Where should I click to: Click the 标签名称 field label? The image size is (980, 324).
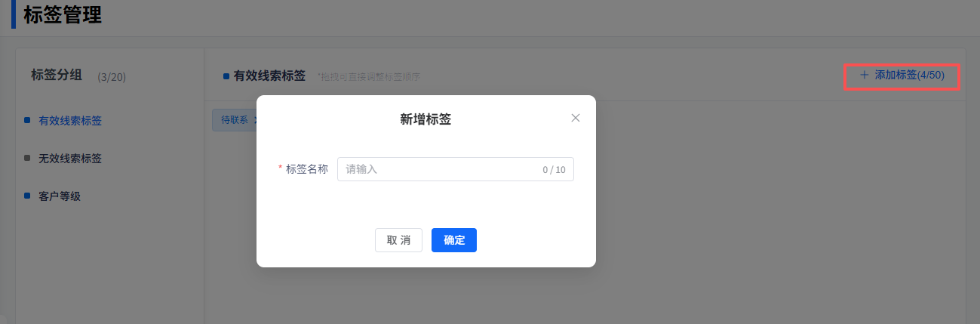point(306,169)
